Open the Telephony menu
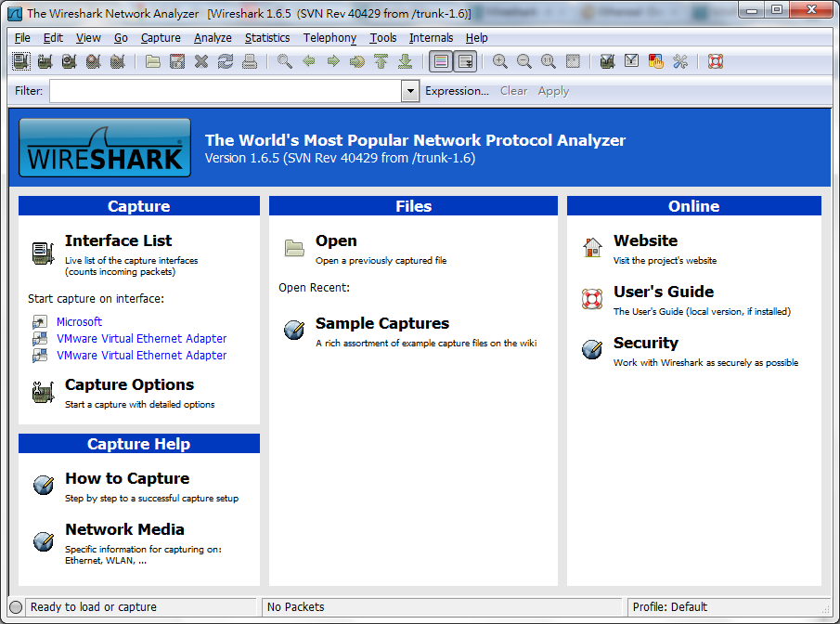Viewport: 840px width, 624px height. point(330,37)
